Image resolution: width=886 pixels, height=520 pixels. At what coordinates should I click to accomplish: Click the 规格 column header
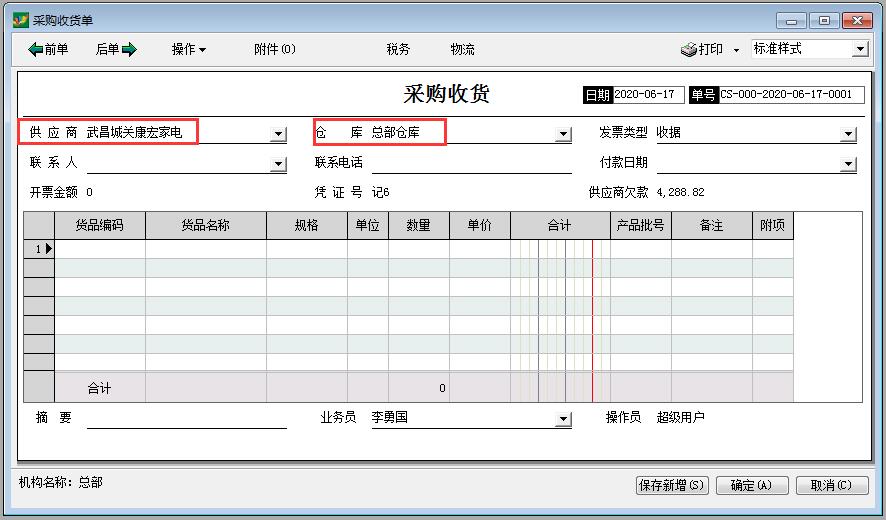(307, 226)
